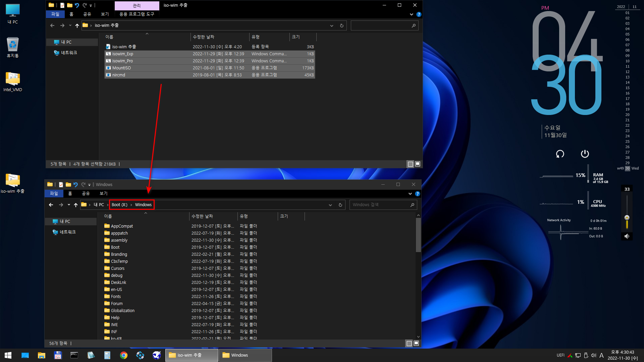Open the 휴지통 recycle bin icon

coord(13,48)
